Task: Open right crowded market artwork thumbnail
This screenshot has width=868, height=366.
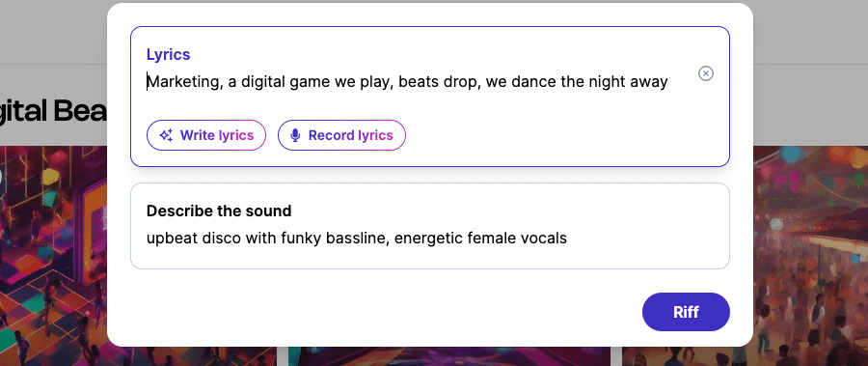Action: [810, 256]
